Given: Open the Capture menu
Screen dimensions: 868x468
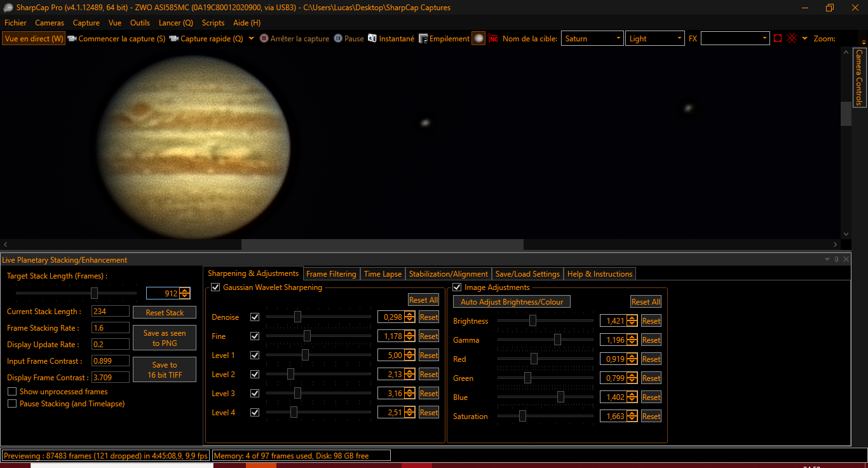Looking at the screenshot, I should coord(86,23).
